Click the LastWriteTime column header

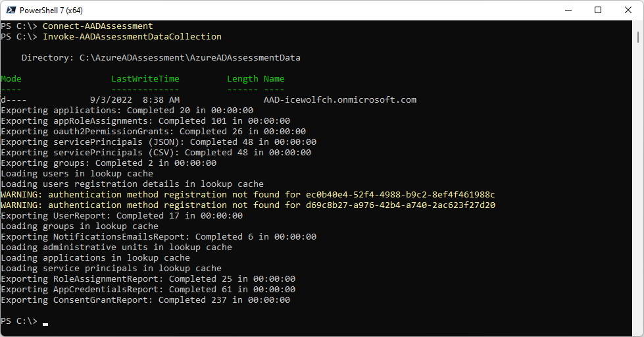[145, 79]
